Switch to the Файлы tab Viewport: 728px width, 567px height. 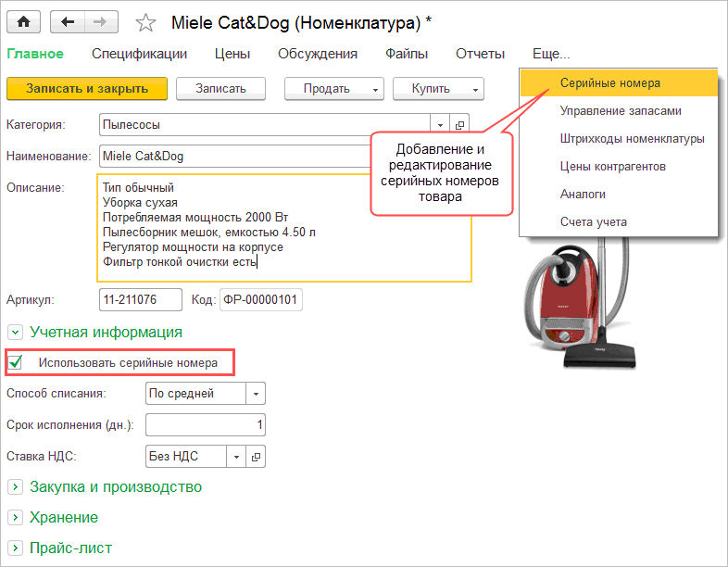(407, 54)
